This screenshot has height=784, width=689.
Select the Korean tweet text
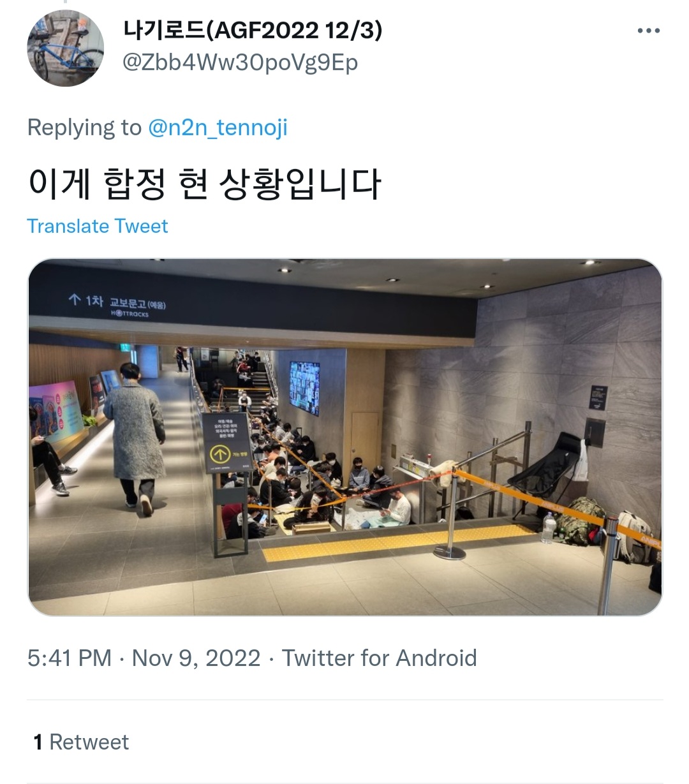click(x=204, y=184)
